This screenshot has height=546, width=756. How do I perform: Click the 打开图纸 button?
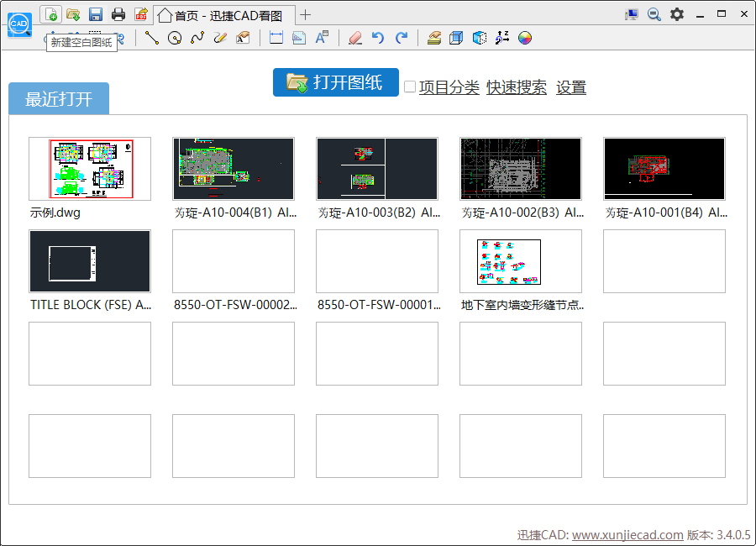335,82
